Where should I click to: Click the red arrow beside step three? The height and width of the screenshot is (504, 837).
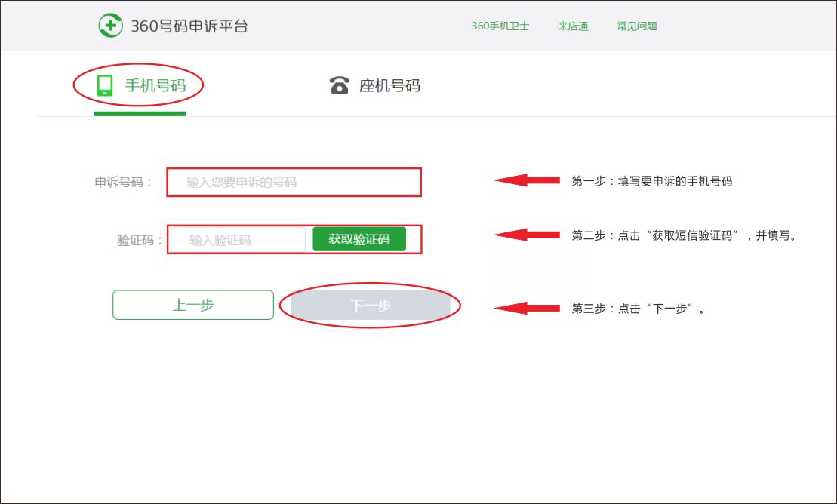click(526, 308)
